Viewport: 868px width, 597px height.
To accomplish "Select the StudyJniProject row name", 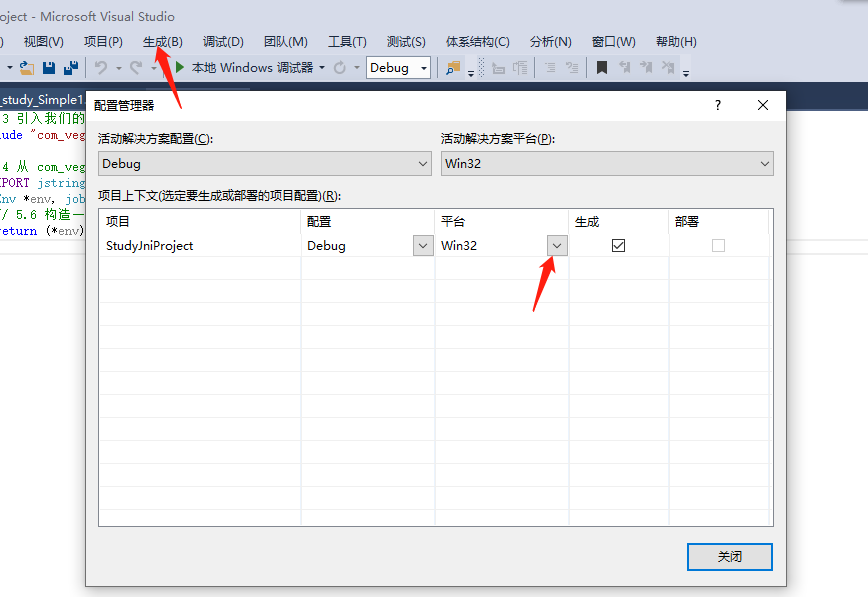I will (x=149, y=246).
